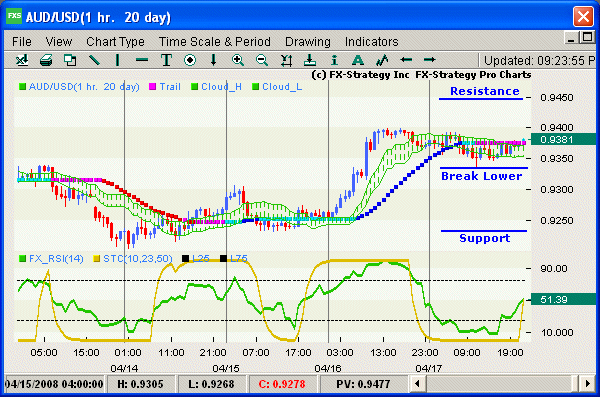The width and height of the screenshot is (600, 397).
Task: Click the Excel export toolbar icon
Action: pos(22,60)
